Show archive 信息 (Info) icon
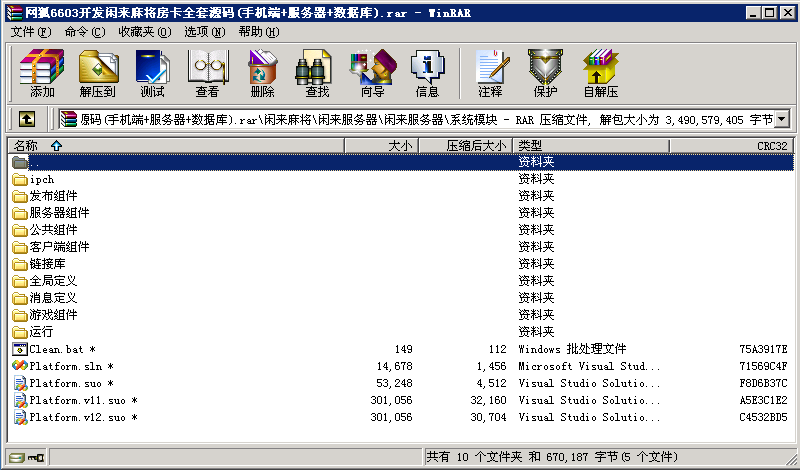The width and height of the screenshot is (800, 470). pos(427,73)
